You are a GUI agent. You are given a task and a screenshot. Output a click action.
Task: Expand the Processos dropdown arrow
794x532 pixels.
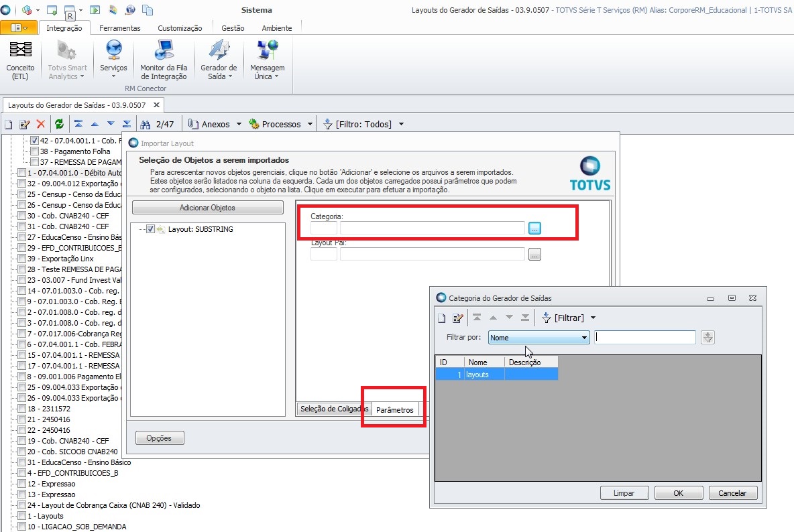(x=310, y=124)
